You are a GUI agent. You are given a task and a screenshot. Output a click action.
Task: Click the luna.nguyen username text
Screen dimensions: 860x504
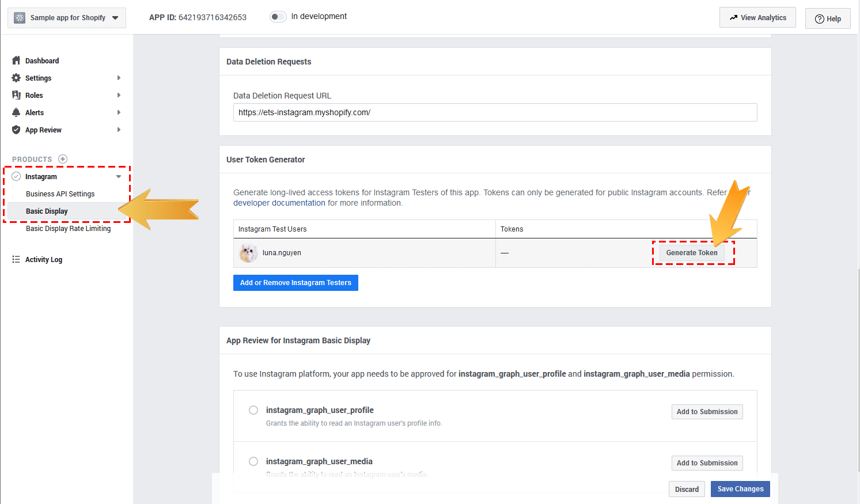282,253
